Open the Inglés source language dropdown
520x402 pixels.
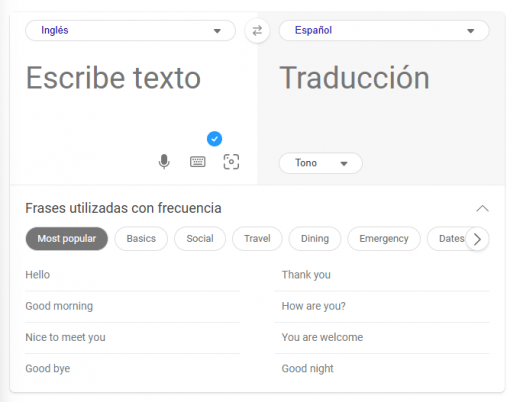point(130,31)
